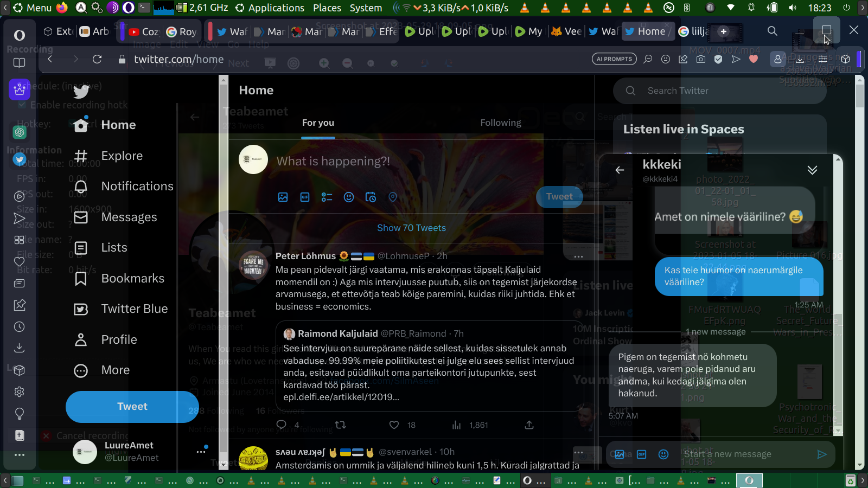The height and width of the screenshot is (488, 868).
Task: Open the Player in Opera sidebar
Action: coord(20,196)
